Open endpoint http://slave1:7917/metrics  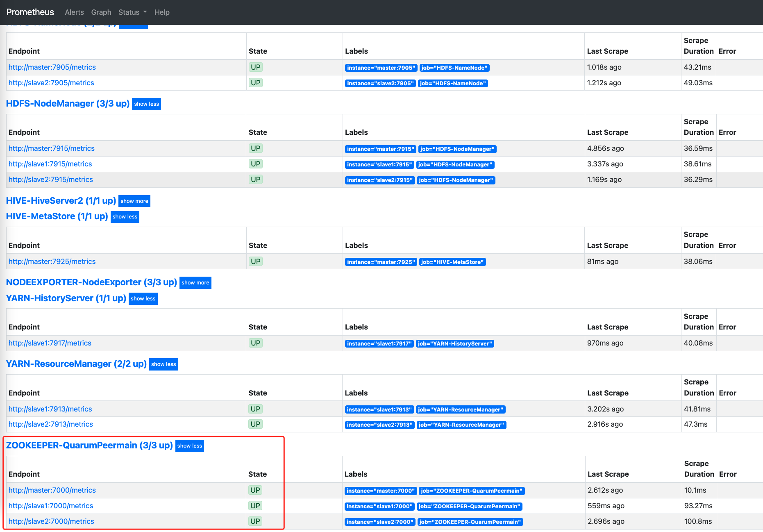coord(50,343)
